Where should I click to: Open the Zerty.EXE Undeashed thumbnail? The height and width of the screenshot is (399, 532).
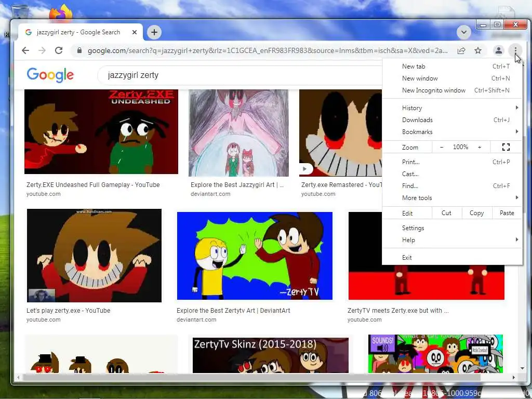click(101, 131)
